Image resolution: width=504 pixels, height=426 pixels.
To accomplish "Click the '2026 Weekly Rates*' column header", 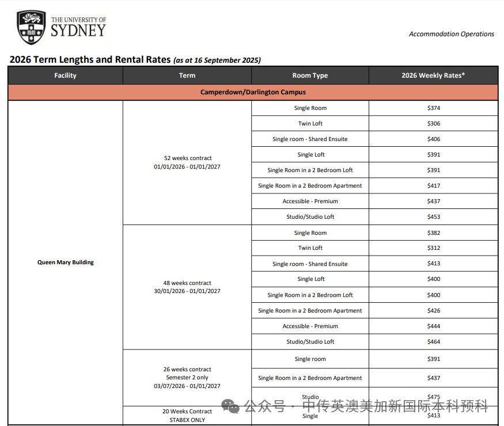I will click(433, 75).
